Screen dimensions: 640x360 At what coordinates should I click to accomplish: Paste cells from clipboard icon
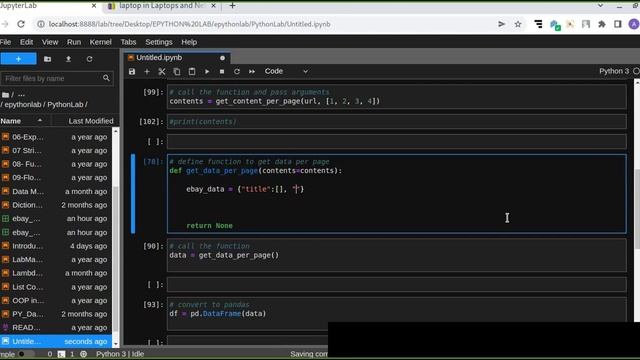click(192, 71)
